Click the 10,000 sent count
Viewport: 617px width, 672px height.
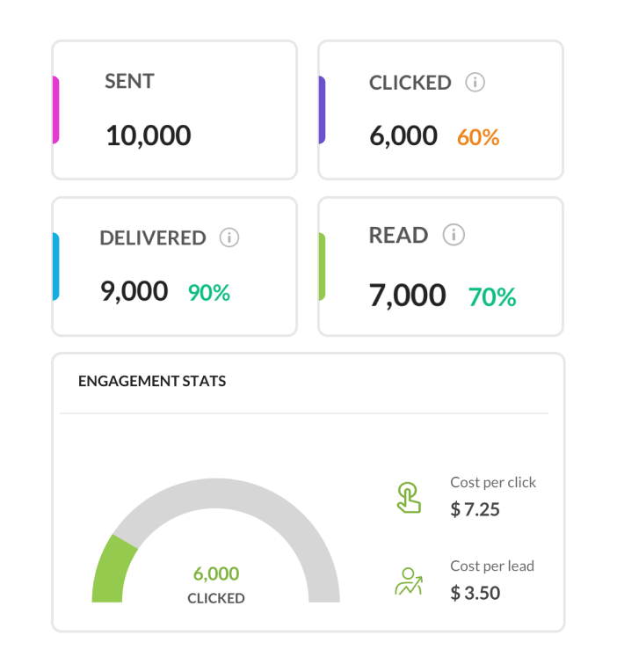[x=148, y=135]
